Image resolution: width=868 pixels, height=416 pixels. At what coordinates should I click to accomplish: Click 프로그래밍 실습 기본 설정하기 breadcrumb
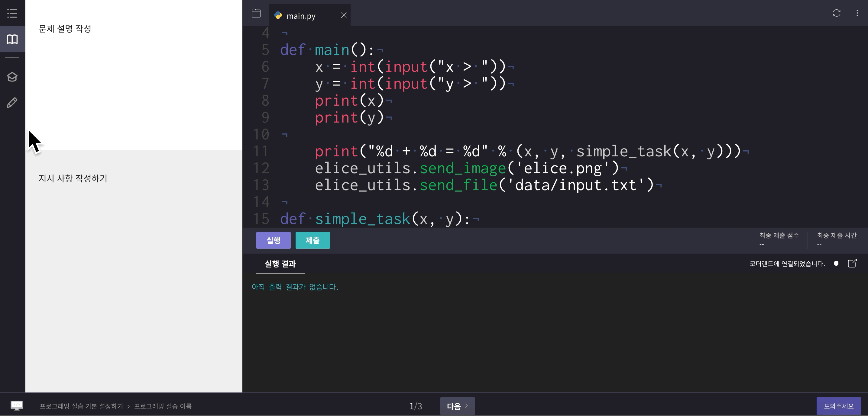tap(81, 406)
